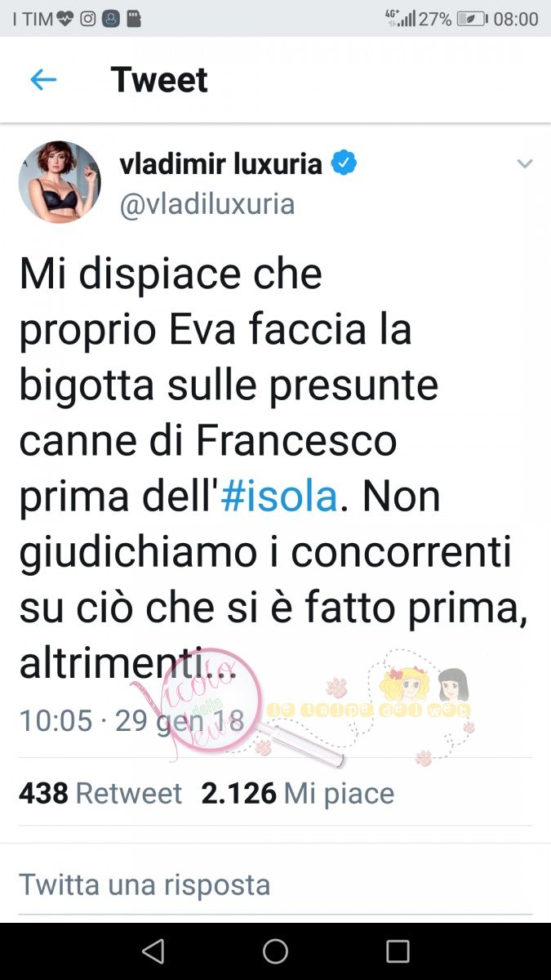Open the @vladiluxuria handle
Viewport: 551px width, 980px height.
coord(207,204)
